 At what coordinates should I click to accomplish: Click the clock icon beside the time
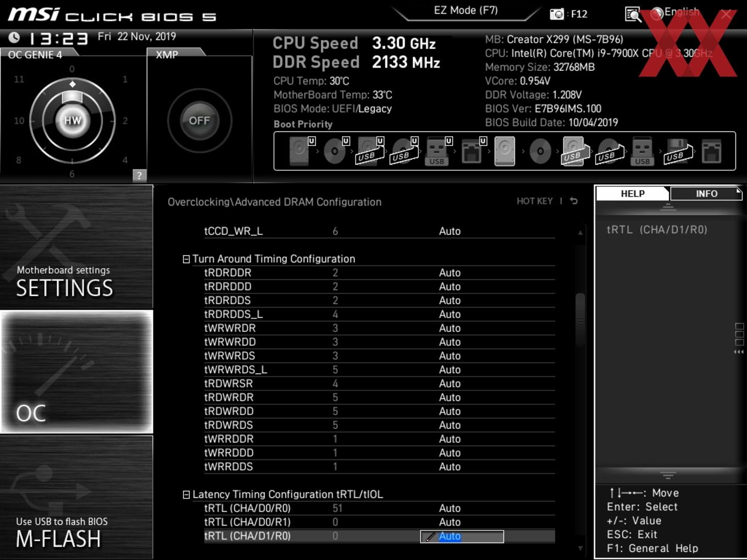tap(14, 37)
